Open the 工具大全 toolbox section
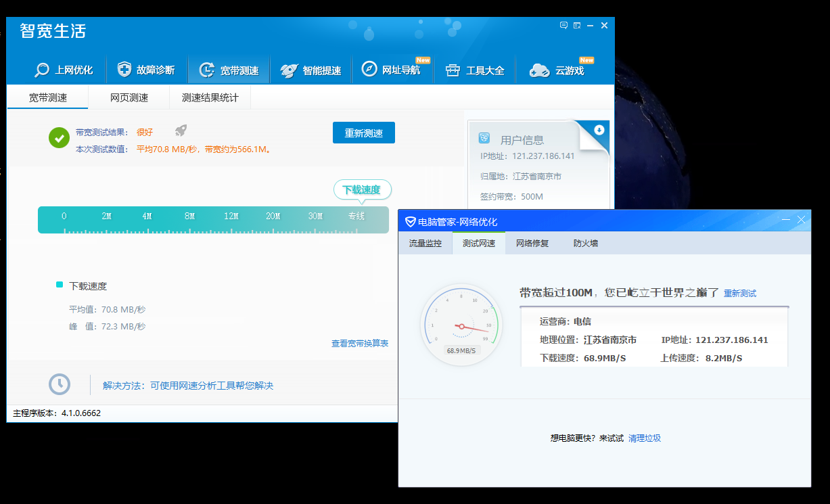The height and width of the screenshot is (504, 830). (475, 70)
